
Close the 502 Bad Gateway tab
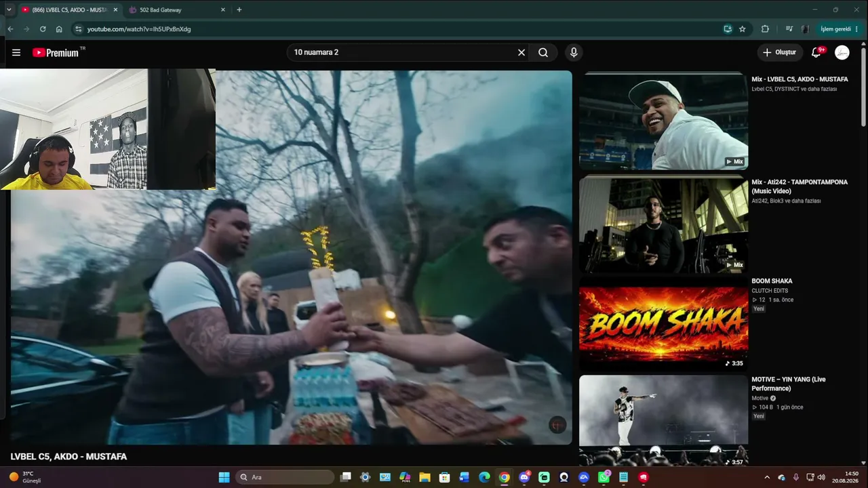coord(223,10)
